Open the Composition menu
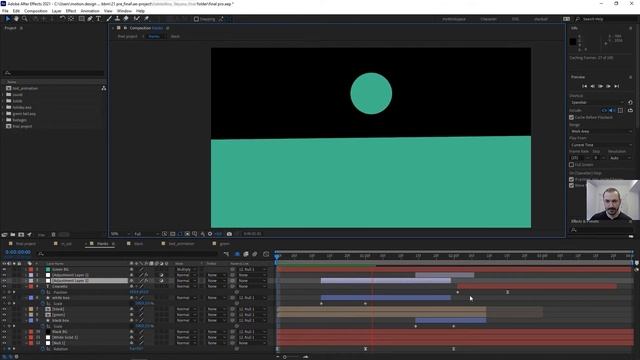The height and width of the screenshot is (360, 640). [x=36, y=11]
